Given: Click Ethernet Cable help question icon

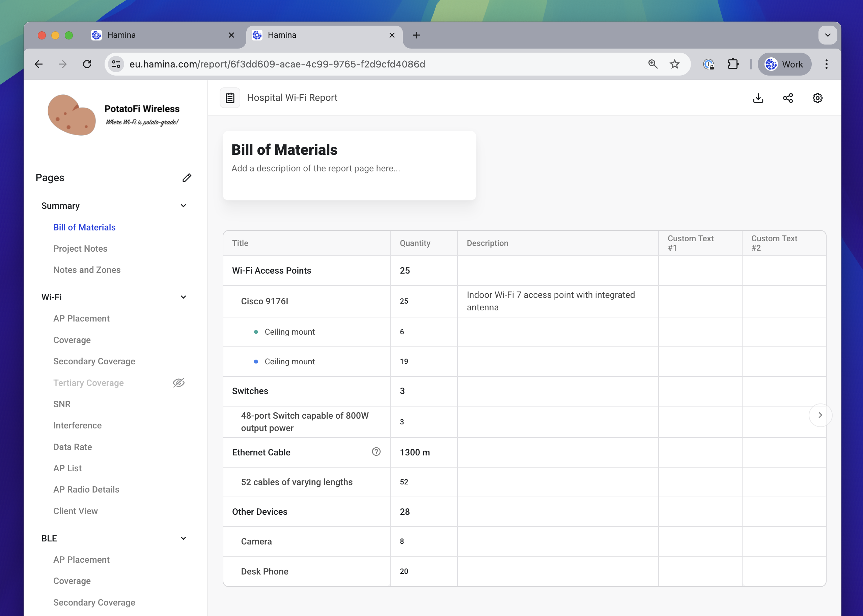Looking at the screenshot, I should (376, 452).
